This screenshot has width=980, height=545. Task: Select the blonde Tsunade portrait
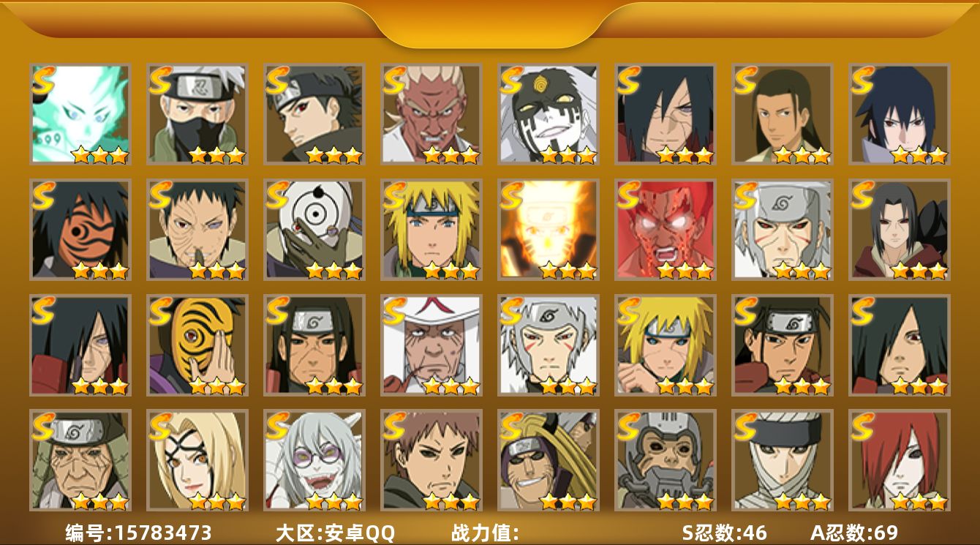pyautogui.click(x=197, y=460)
